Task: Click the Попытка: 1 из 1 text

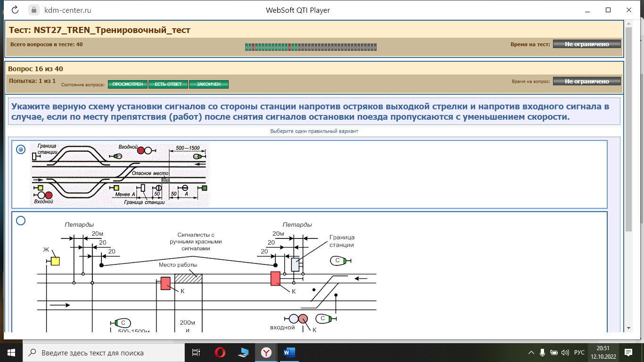Action: point(33,81)
